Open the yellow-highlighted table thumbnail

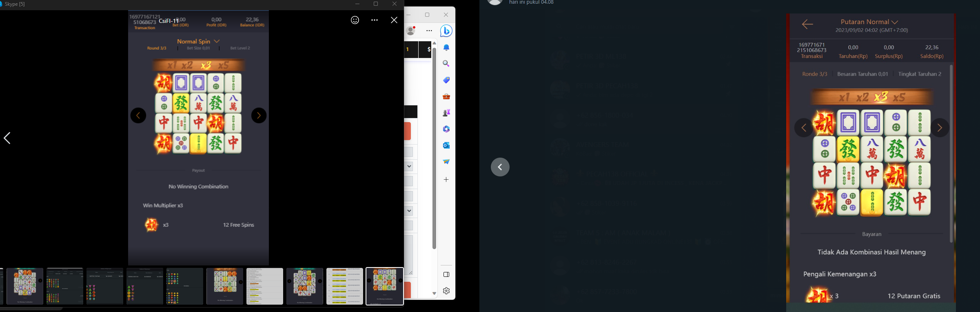coord(345,286)
